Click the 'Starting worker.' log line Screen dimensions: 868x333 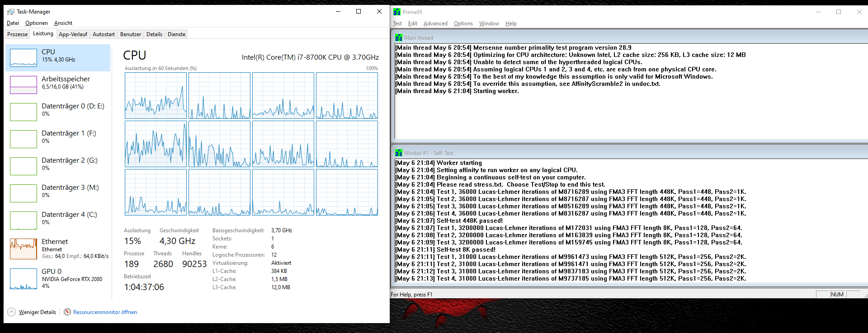point(457,91)
